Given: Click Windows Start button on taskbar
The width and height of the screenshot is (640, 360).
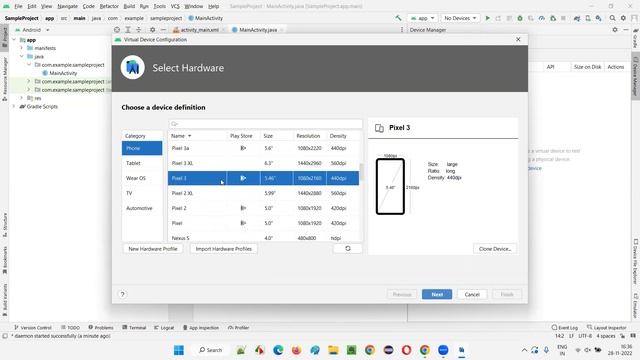Looking at the screenshot, I should (179, 350).
